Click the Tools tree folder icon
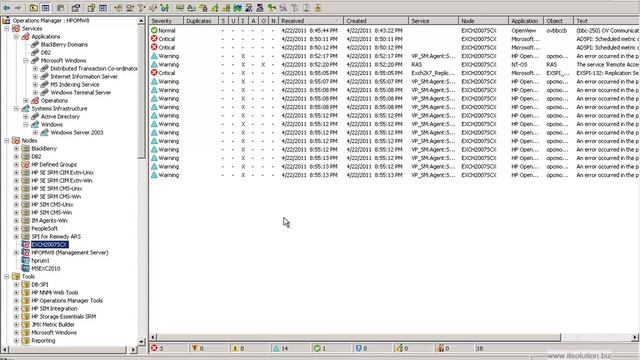The height and width of the screenshot is (360, 640). (x=16, y=276)
